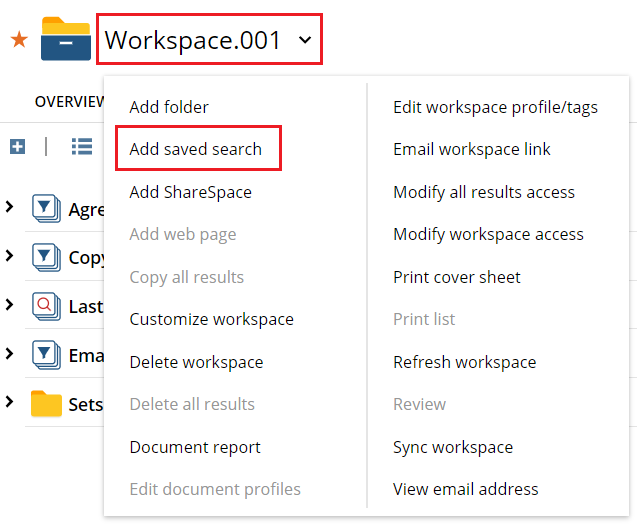Open the Workspace.001 dropdown arrow
Viewport: 637px width, 525px height.
[305, 40]
